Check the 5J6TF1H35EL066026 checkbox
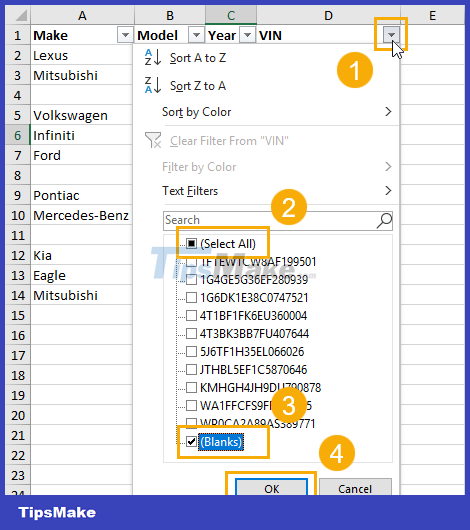 191,352
